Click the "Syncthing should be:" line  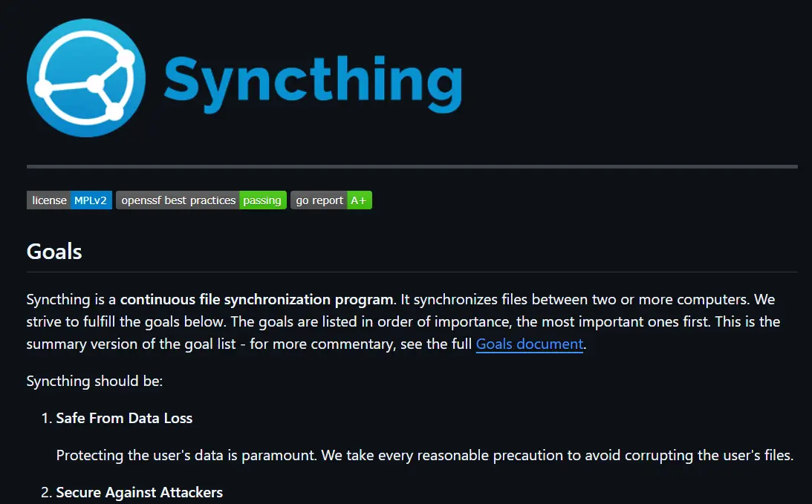point(94,382)
